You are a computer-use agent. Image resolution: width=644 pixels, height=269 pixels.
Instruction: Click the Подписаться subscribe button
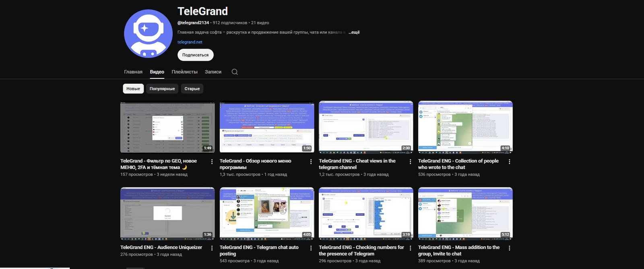[195, 55]
